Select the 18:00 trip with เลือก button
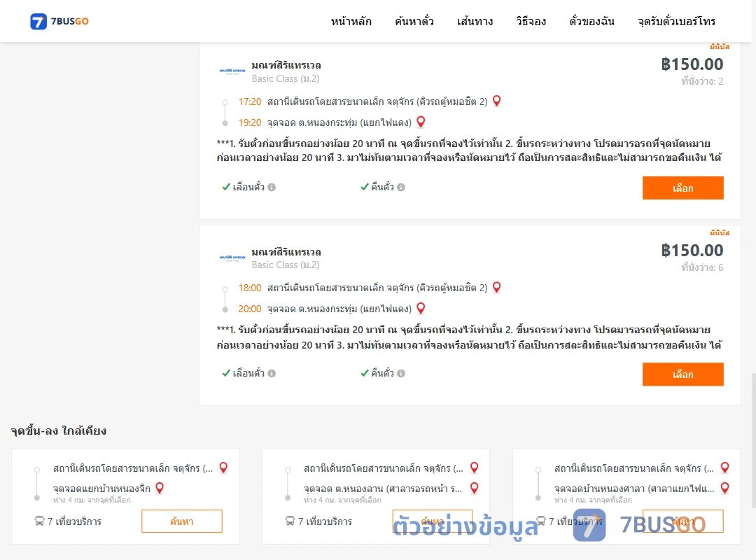 pos(682,374)
